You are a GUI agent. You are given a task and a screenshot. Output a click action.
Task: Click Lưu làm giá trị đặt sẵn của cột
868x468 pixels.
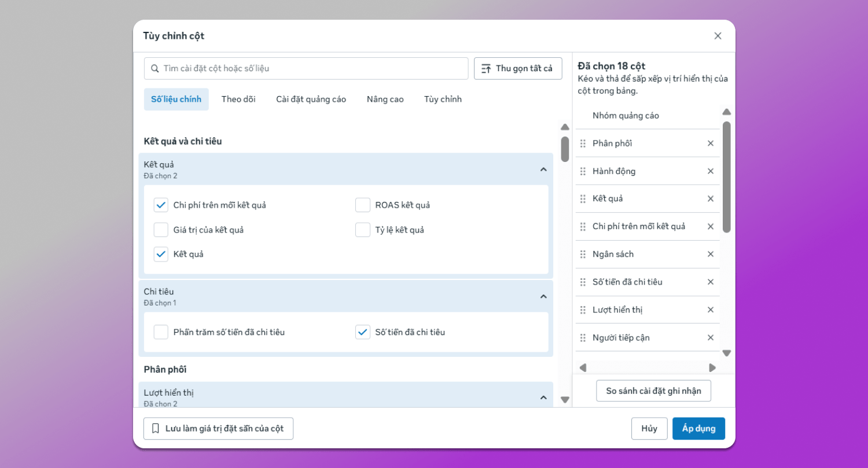(218, 429)
